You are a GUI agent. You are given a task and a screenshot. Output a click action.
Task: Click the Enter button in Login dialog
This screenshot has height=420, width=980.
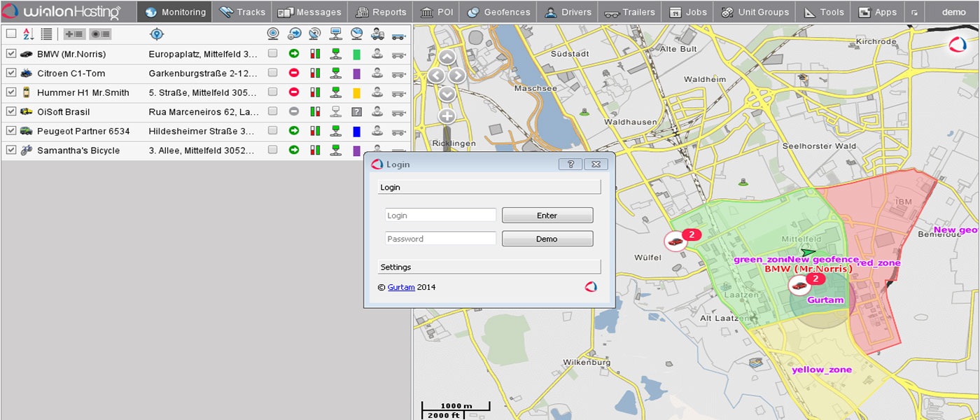click(x=547, y=216)
